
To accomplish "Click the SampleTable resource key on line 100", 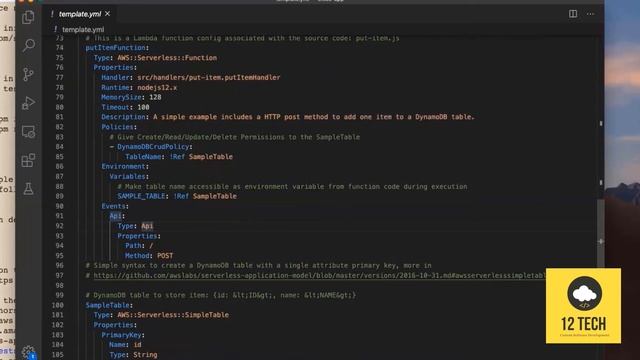I will pos(107,305).
